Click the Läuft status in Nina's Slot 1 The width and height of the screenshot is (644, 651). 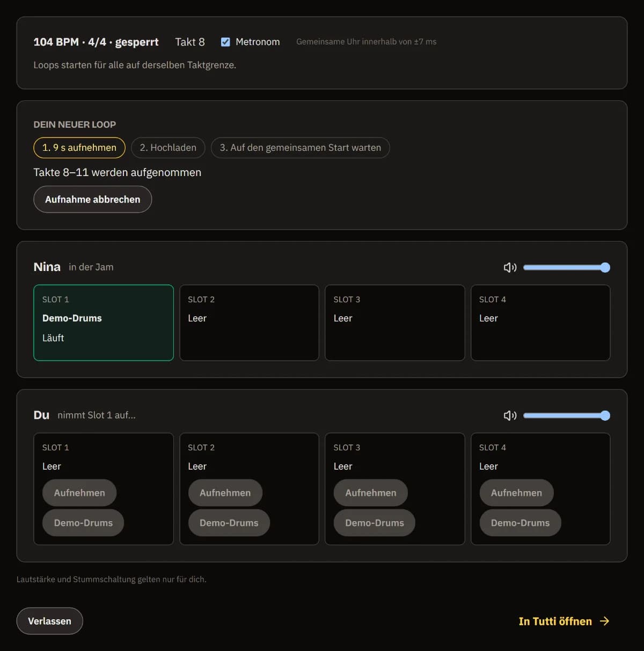53,338
